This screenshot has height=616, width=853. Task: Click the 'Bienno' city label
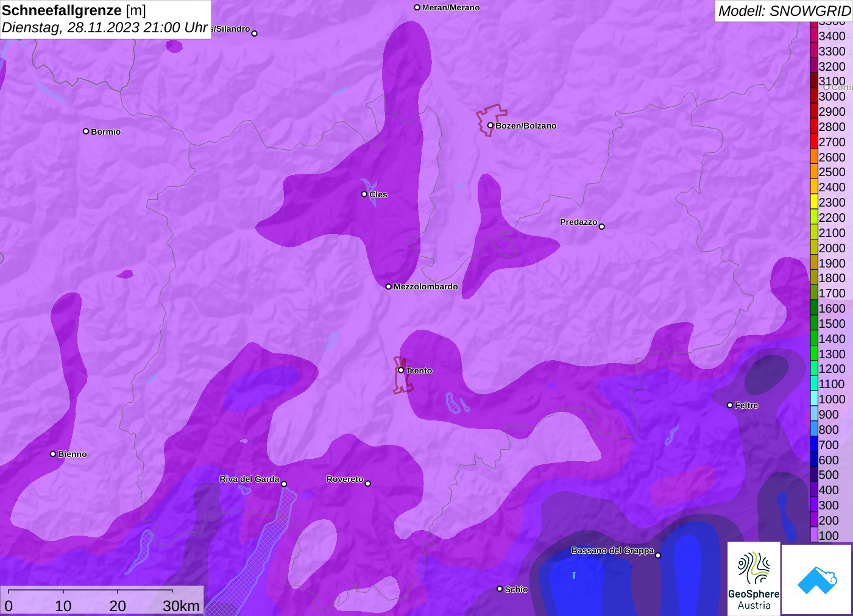pyautogui.click(x=73, y=454)
